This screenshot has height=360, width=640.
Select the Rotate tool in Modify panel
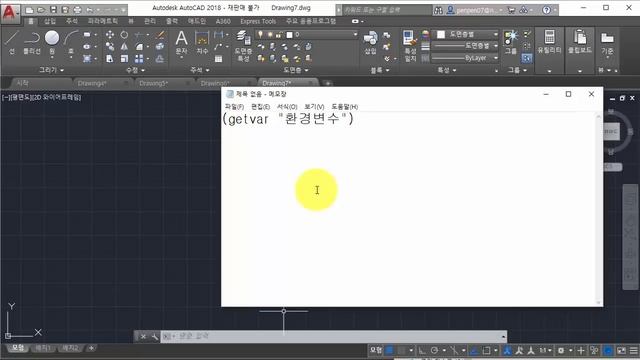coord(124,35)
